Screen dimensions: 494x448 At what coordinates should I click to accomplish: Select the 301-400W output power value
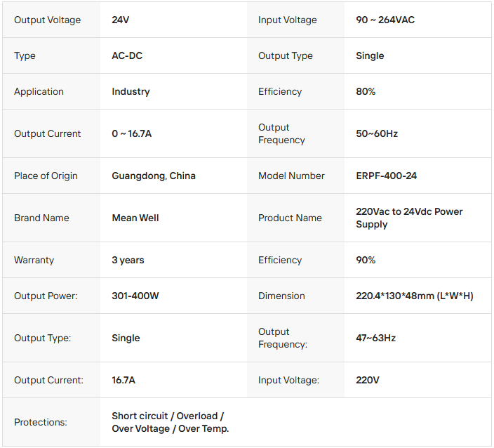[135, 296]
